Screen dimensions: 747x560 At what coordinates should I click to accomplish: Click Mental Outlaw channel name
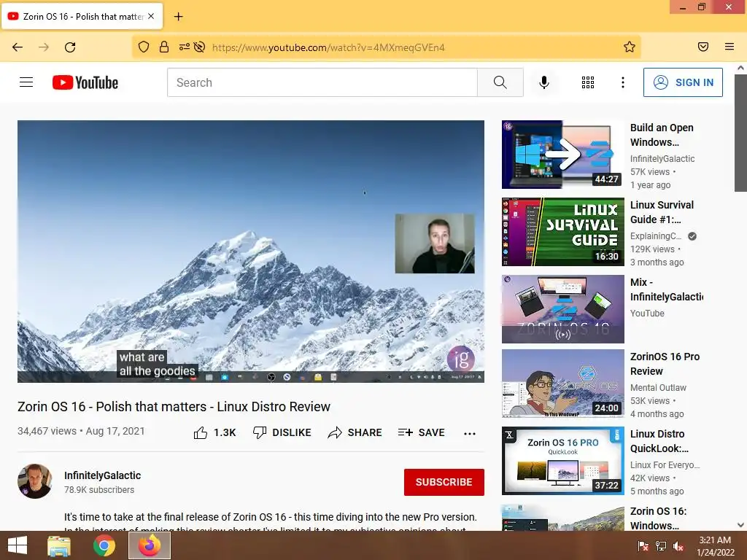point(658,388)
